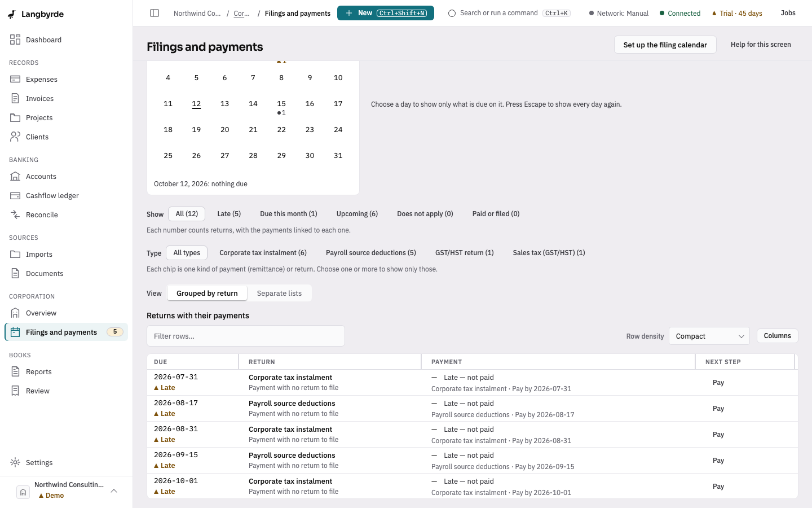The width and height of the screenshot is (812, 508).
Task: Select the Due this month (1) chip
Action: (289, 214)
